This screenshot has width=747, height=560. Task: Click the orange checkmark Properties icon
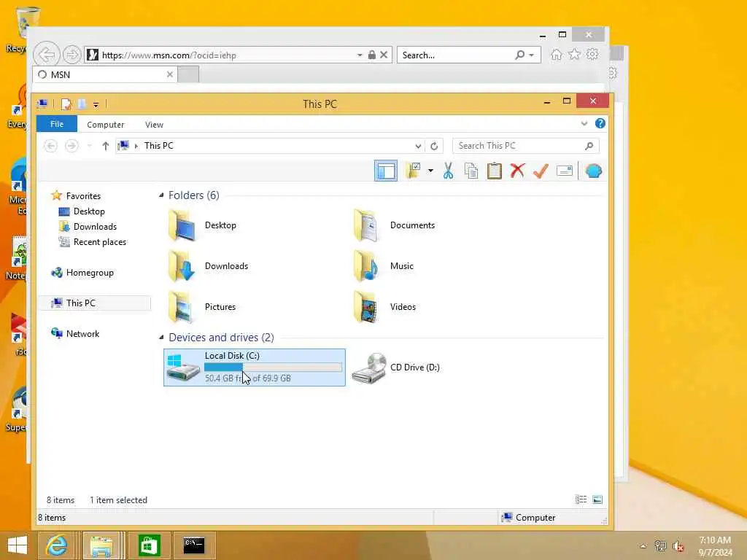tap(541, 171)
